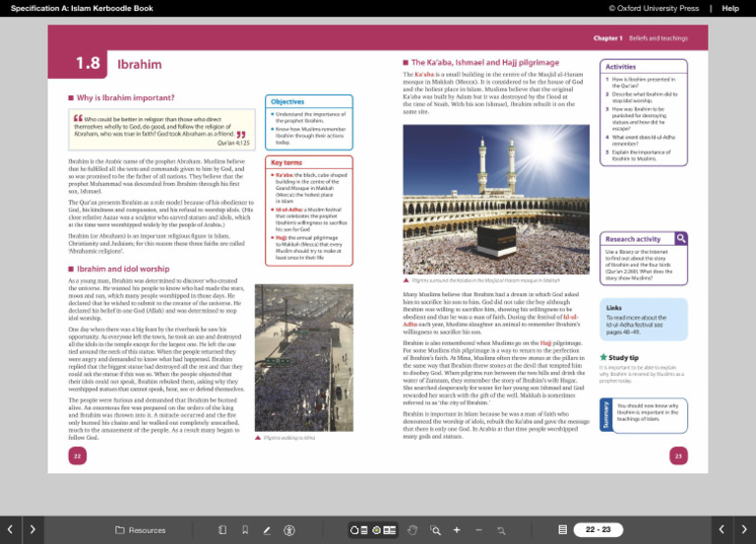The image size is (756, 544).
Task: Click the Key terms box heading
Action: (x=286, y=162)
